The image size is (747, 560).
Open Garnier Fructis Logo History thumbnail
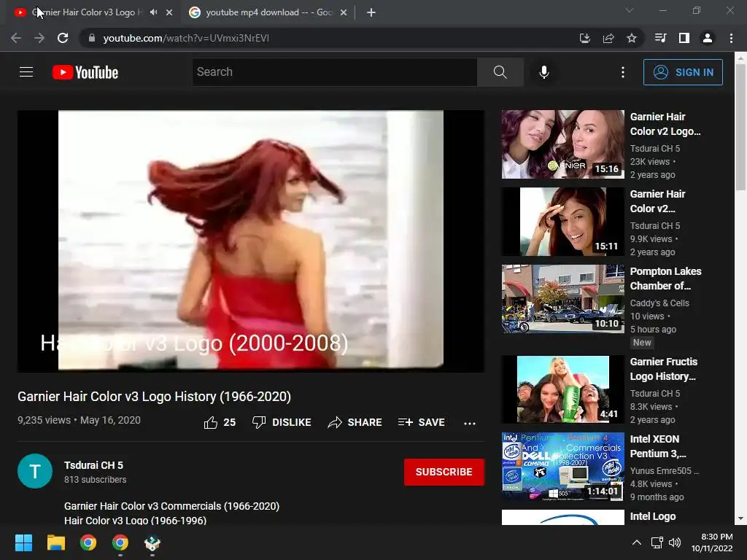(x=562, y=389)
